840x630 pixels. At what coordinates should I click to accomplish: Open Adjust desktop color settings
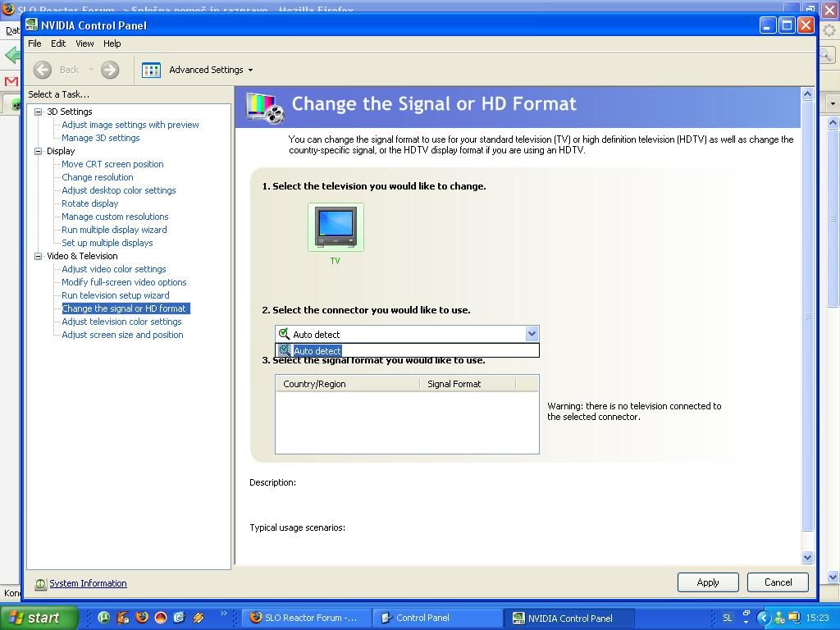tap(118, 190)
